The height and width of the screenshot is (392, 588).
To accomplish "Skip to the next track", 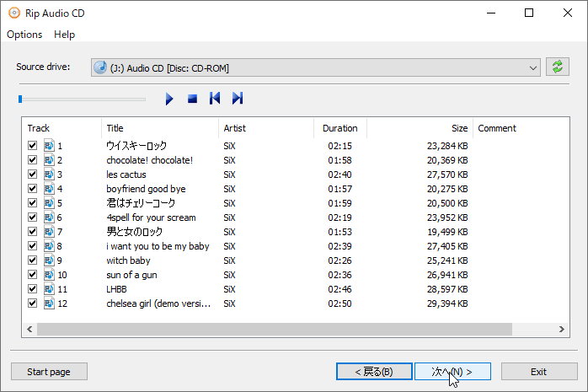I will pos(238,99).
